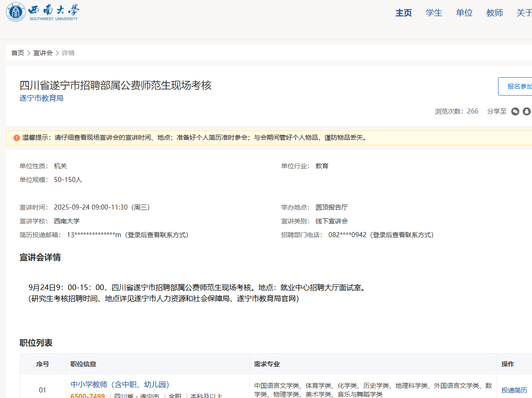Go to 宣讲会 in breadcrumb
532x398 pixels.
tap(43, 53)
